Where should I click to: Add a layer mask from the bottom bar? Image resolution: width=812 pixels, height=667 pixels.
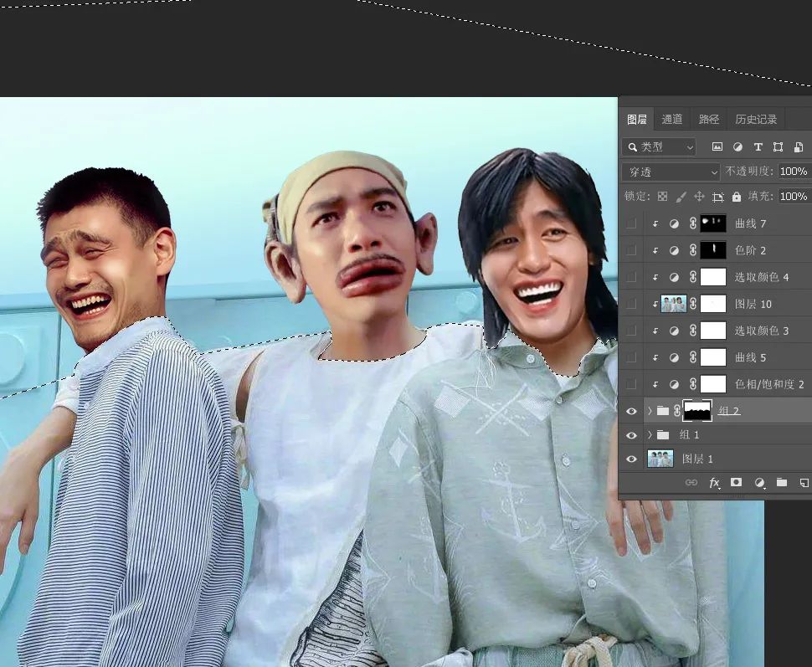pyautogui.click(x=737, y=483)
